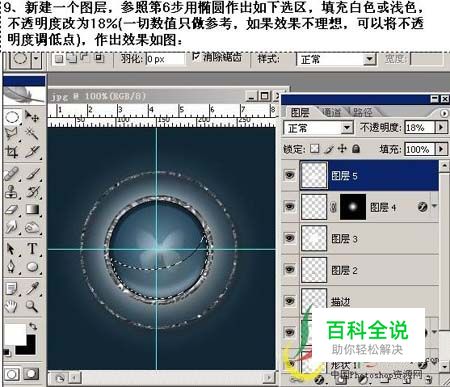Toggle lock all padlock icon
Image resolution: width=450 pixels, height=387 pixels.
[x=356, y=149]
